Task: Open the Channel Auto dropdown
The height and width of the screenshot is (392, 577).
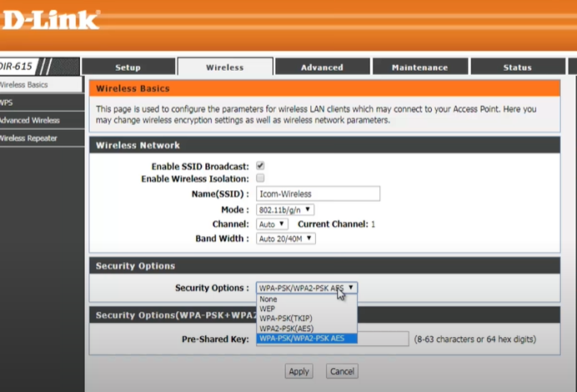Action: tap(272, 224)
